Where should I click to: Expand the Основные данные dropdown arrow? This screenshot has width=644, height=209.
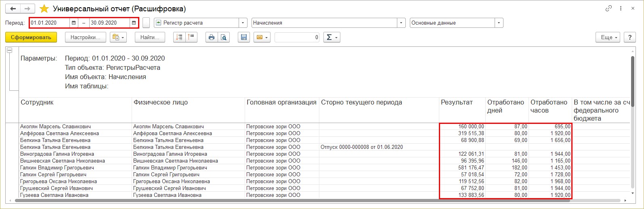[x=499, y=23]
